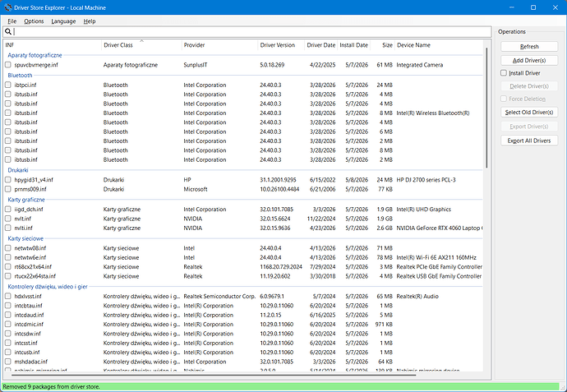Enable the Install Driver checkbox
567x392 pixels.
[x=504, y=73]
